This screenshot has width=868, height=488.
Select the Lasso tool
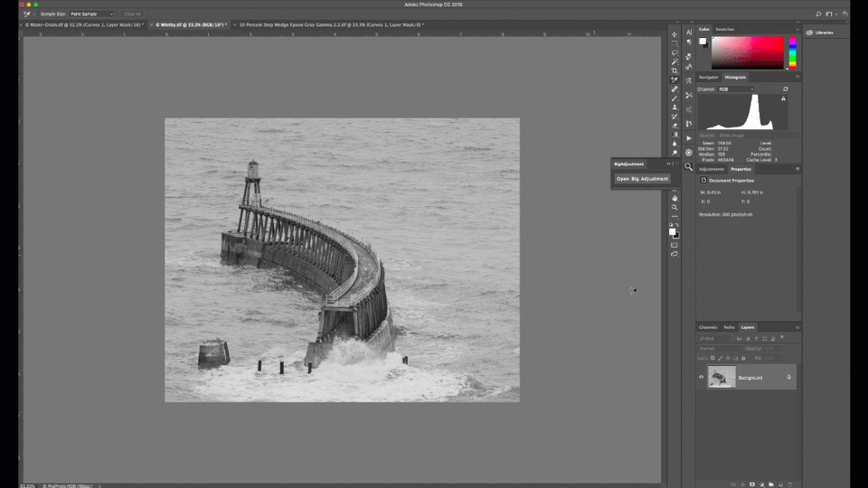[675, 52]
